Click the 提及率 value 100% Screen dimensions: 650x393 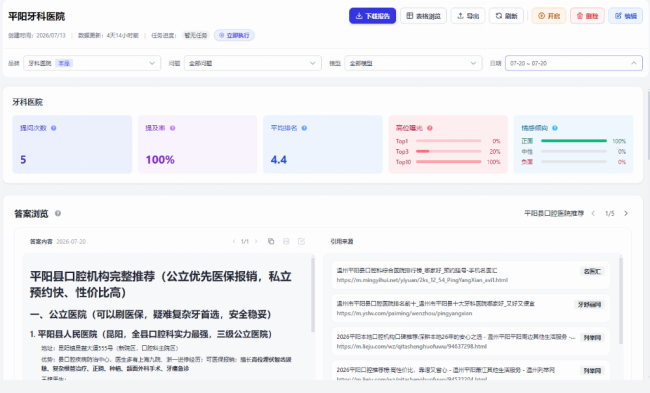tap(160, 160)
